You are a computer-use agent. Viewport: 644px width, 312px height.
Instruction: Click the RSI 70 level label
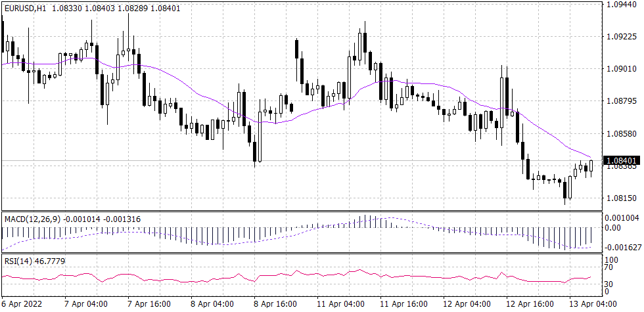click(x=611, y=267)
